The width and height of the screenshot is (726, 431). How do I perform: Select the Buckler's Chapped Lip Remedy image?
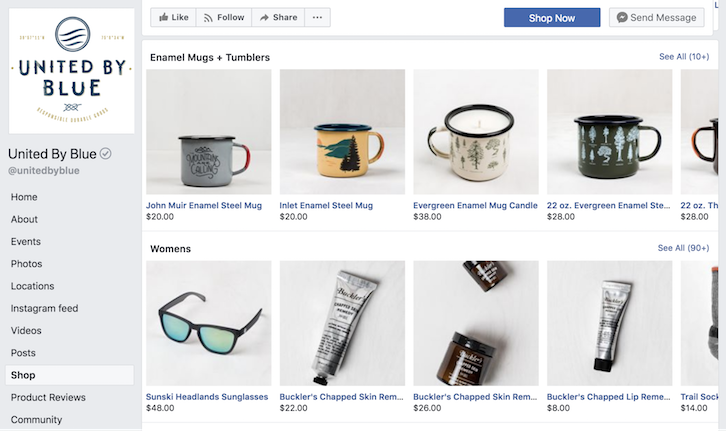pyautogui.click(x=609, y=323)
